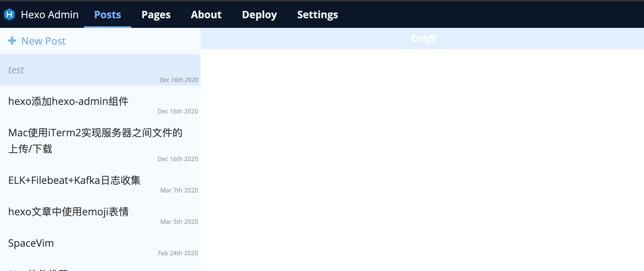
Task: Open post hexo文章中使用emoji表情
Action: (100, 212)
